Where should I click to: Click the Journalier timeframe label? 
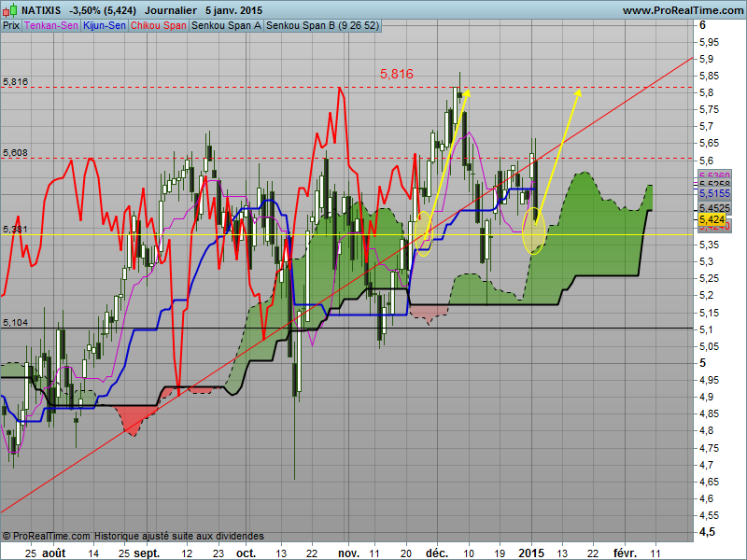click(171, 10)
